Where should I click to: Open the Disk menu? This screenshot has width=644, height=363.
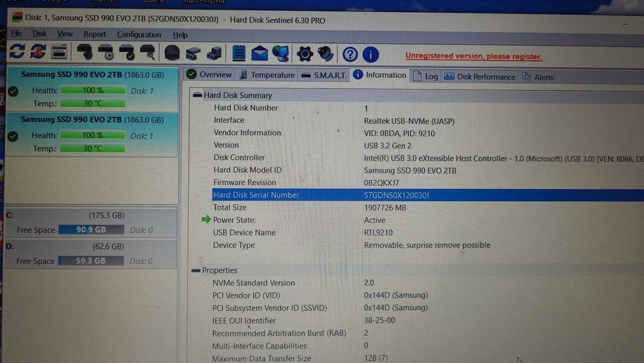39,34
